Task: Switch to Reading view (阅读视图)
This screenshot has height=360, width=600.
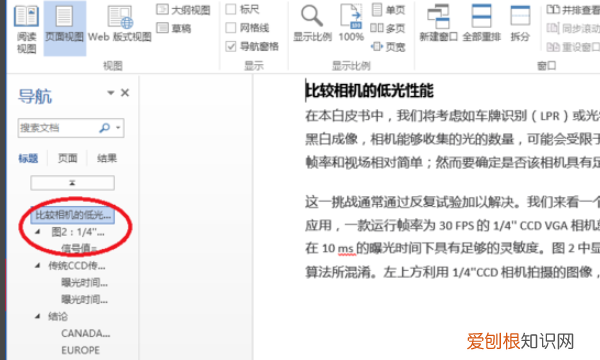Action: [x=26, y=29]
